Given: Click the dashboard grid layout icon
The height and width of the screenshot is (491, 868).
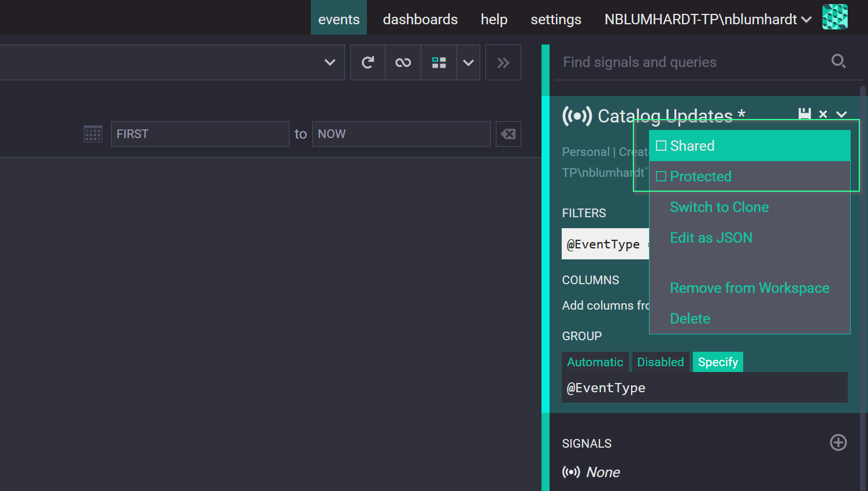Looking at the screenshot, I should tap(439, 62).
